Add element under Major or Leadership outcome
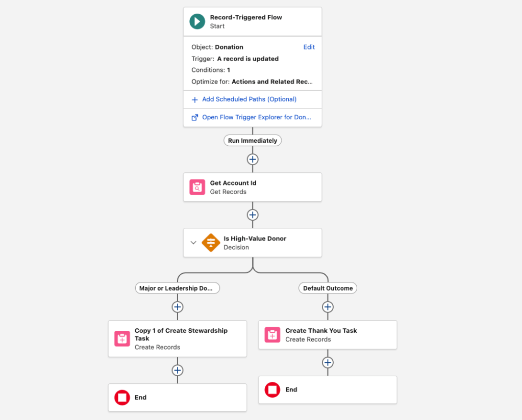 (178, 307)
